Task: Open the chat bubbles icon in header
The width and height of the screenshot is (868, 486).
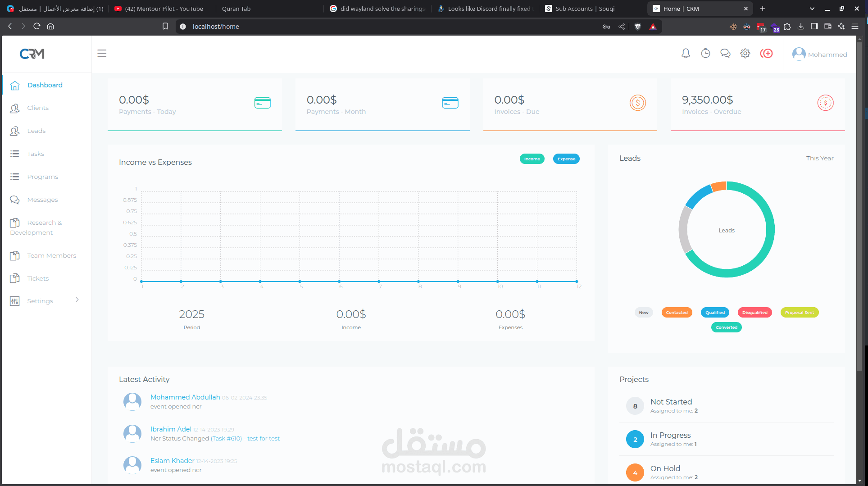Action: point(725,54)
